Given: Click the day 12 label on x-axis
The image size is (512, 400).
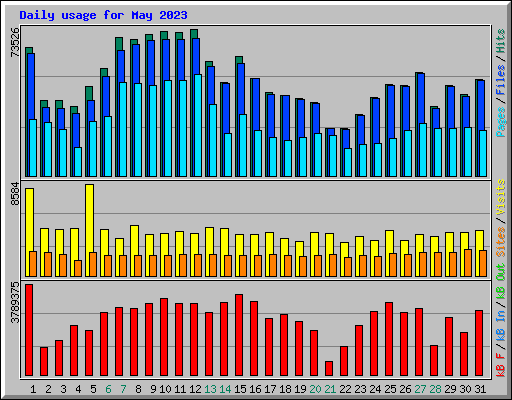Looking at the screenshot, I should click(x=195, y=389).
